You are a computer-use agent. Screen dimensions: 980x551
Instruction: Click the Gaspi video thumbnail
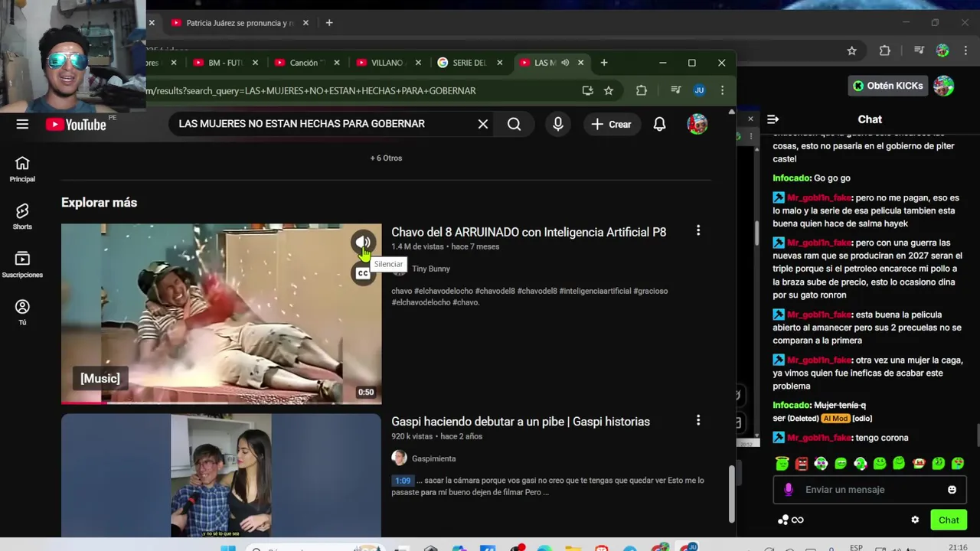click(x=221, y=474)
